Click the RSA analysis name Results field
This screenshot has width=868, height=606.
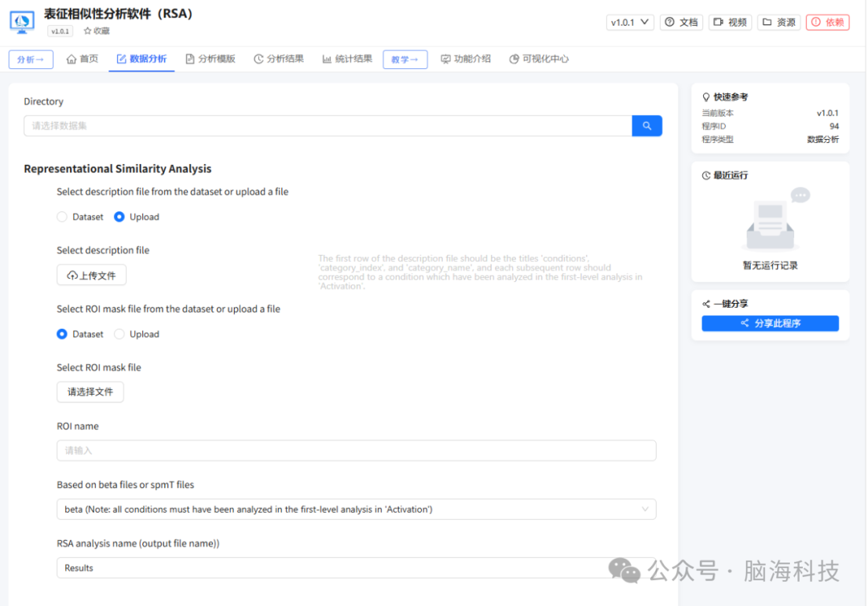[x=357, y=567]
